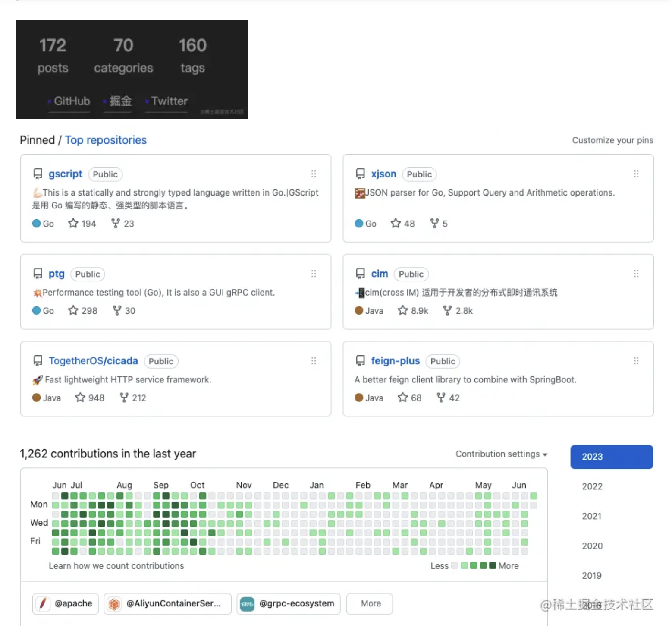Click the gscript repo book icon
672x631 pixels.
tap(38, 174)
